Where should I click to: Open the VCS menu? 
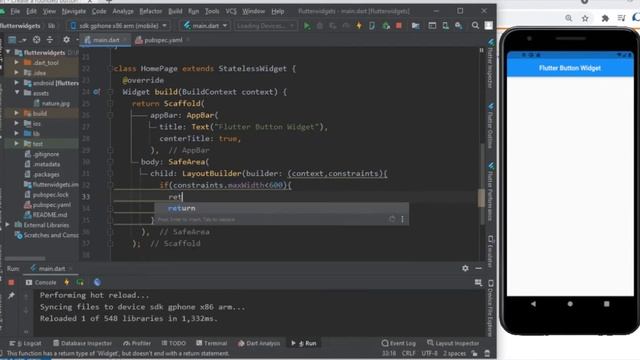tap(231, 11)
